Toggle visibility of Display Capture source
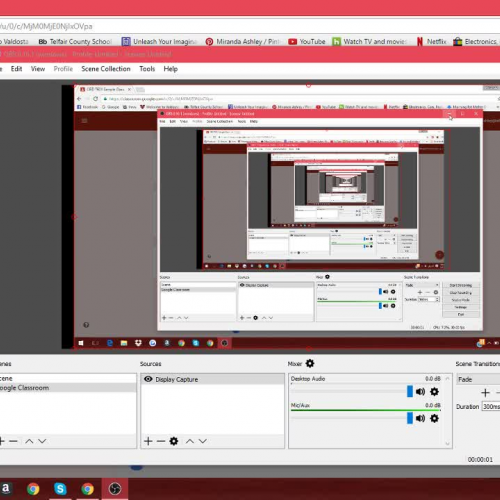The image size is (500, 500). (148, 379)
